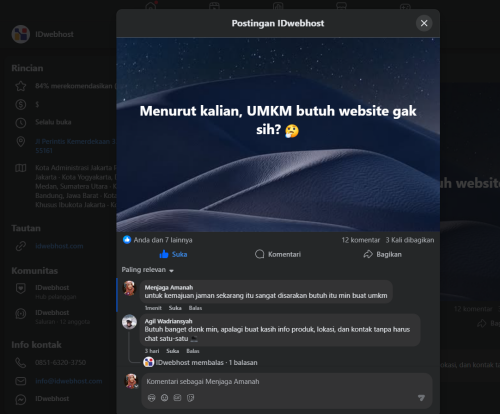500x414 pixels.
Task: Click the IDwebhost page logo in the header
Action: [x=21, y=34]
